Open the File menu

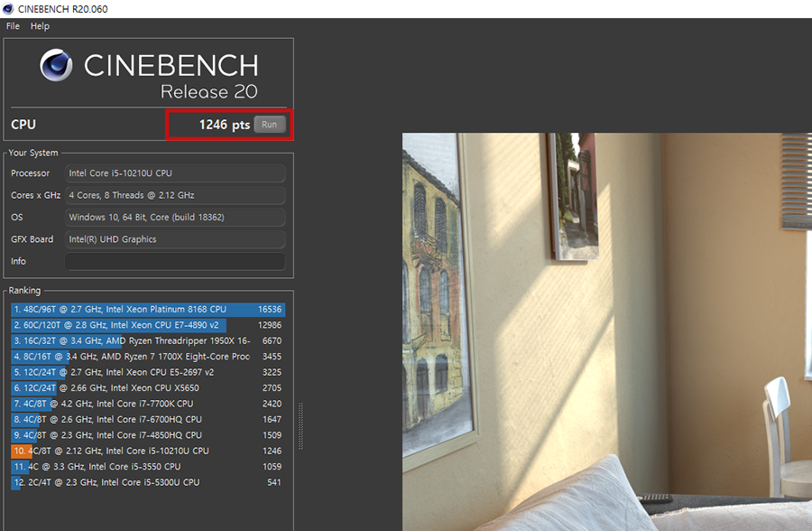click(x=13, y=26)
